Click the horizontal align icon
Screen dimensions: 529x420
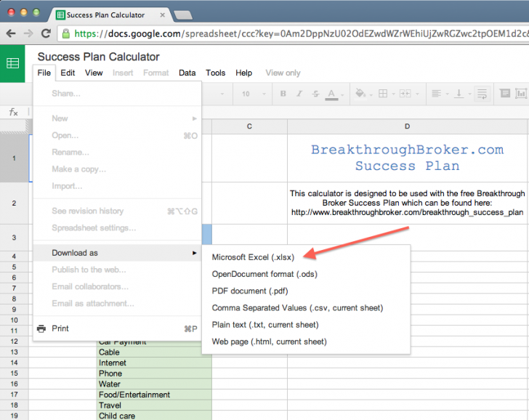436,94
